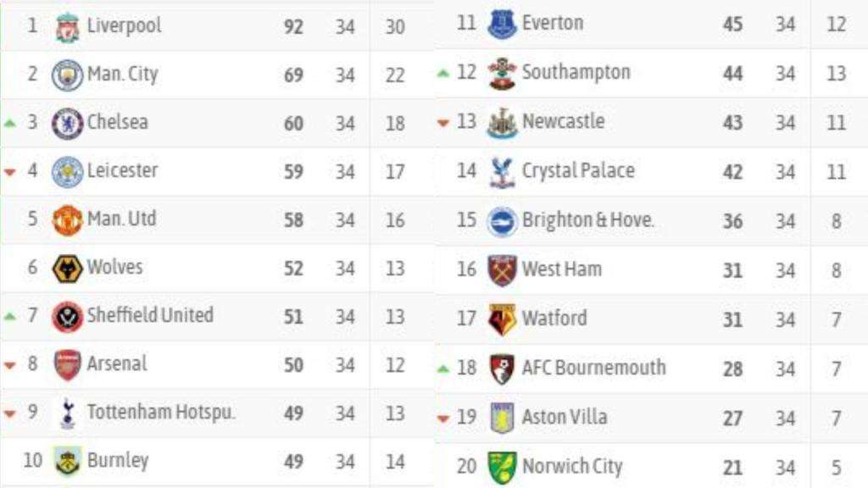Click the Man. City club crest
The image size is (868, 488).
[x=67, y=75]
